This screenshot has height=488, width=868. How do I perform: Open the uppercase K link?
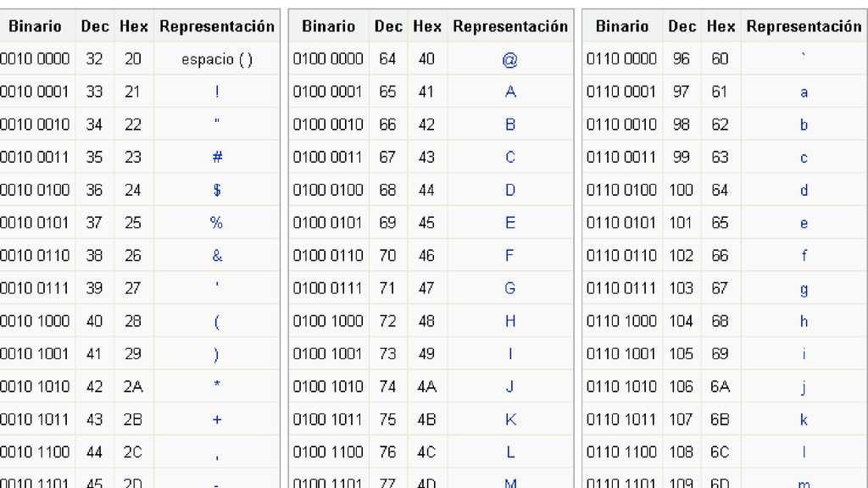[510, 419]
